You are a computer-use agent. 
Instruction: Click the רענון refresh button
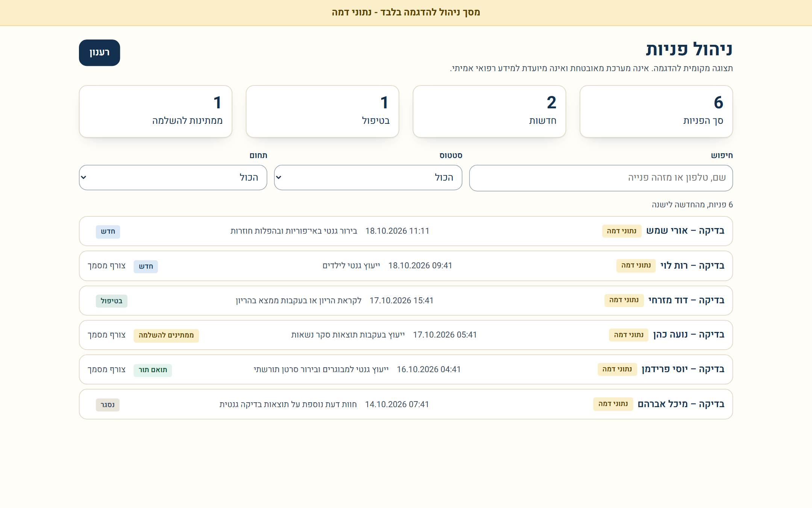(99, 53)
